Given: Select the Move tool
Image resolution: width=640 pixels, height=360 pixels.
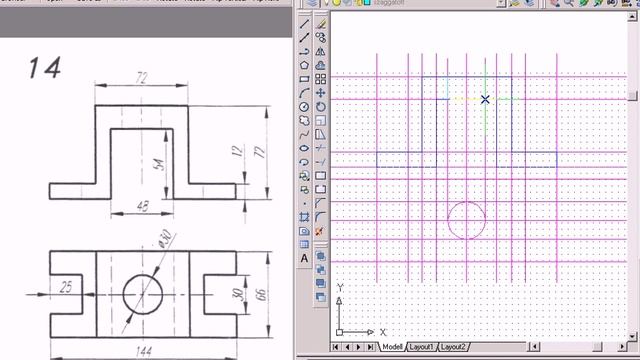Looking at the screenshot, I should tap(321, 93).
